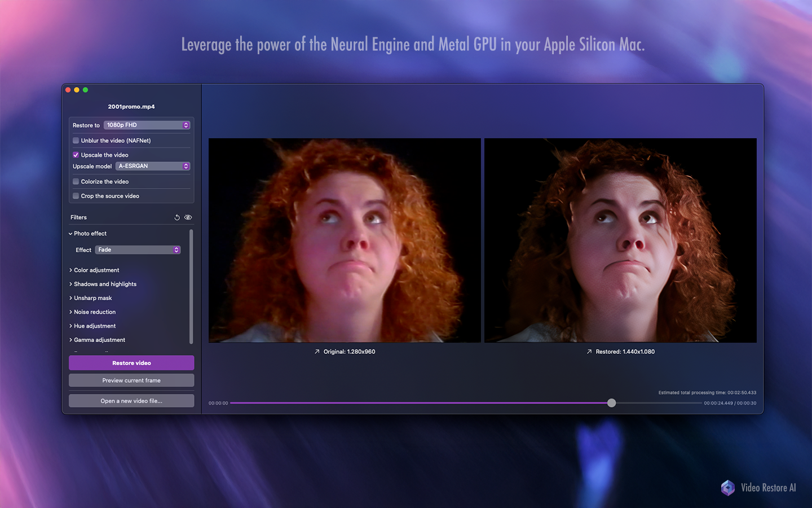Close the window with red button
This screenshot has height=508, width=812.
[68, 90]
